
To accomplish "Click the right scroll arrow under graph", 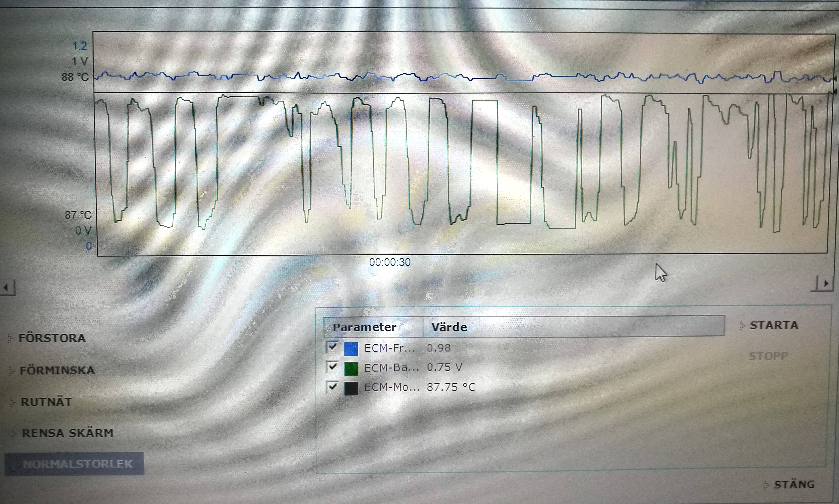I will tap(826, 283).
